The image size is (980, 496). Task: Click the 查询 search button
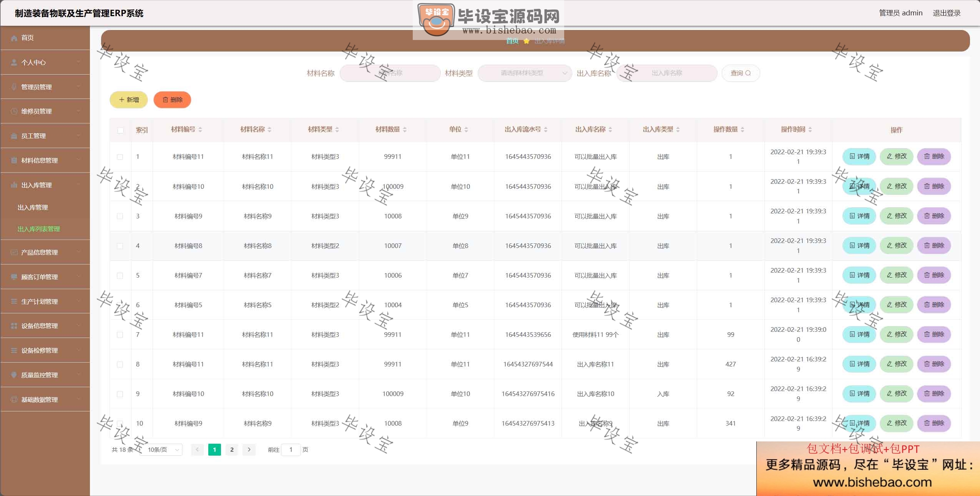click(741, 73)
